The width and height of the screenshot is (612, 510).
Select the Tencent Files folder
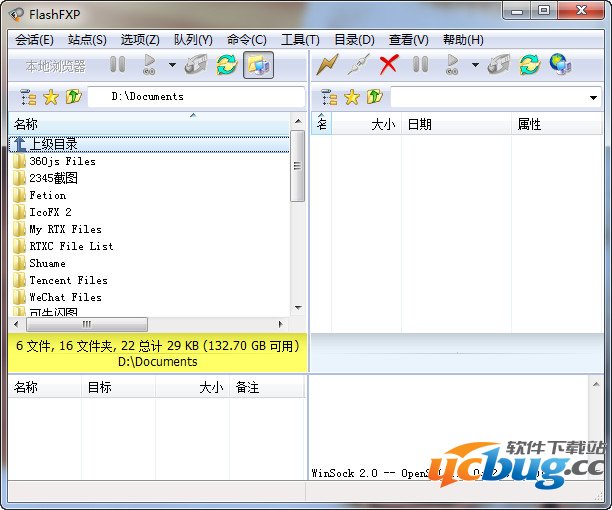point(68,280)
